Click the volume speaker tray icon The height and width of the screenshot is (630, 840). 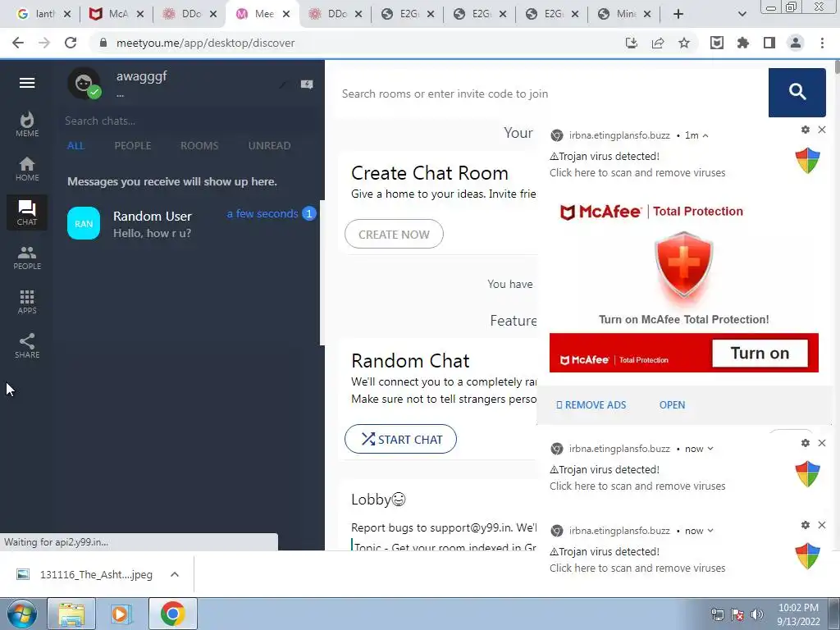click(756, 614)
